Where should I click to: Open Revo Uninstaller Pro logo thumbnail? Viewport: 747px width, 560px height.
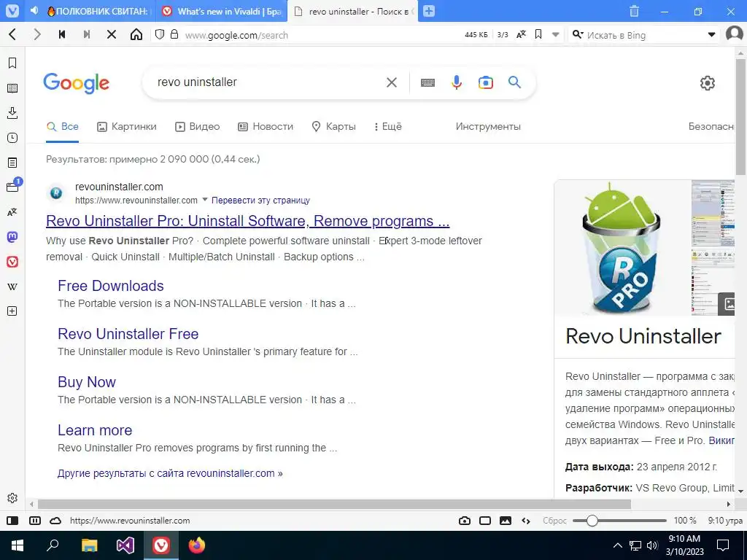(x=623, y=248)
